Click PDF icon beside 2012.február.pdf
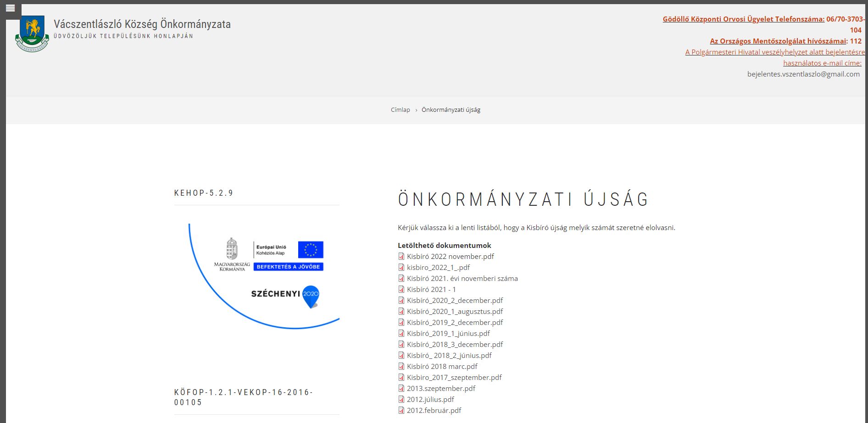 point(401,410)
